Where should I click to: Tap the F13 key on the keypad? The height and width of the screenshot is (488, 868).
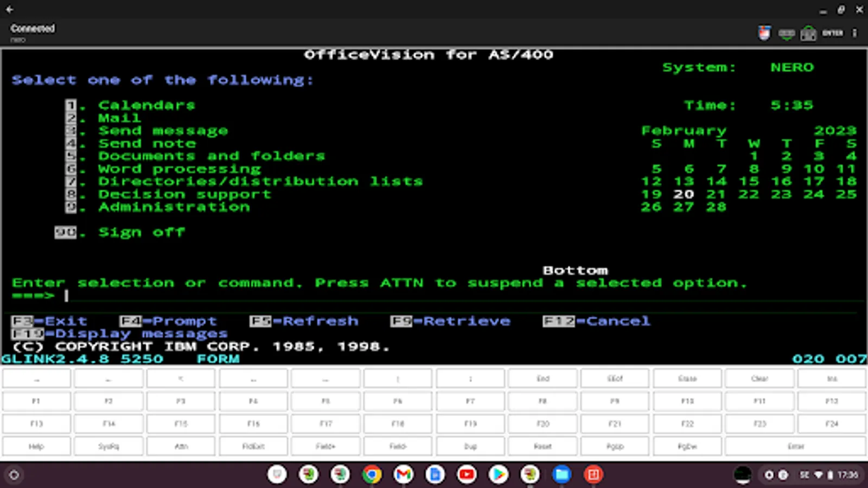(x=36, y=424)
